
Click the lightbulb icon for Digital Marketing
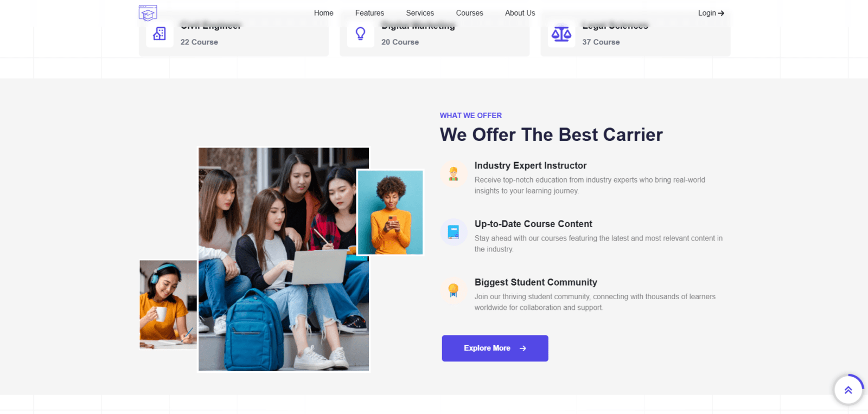tap(360, 34)
